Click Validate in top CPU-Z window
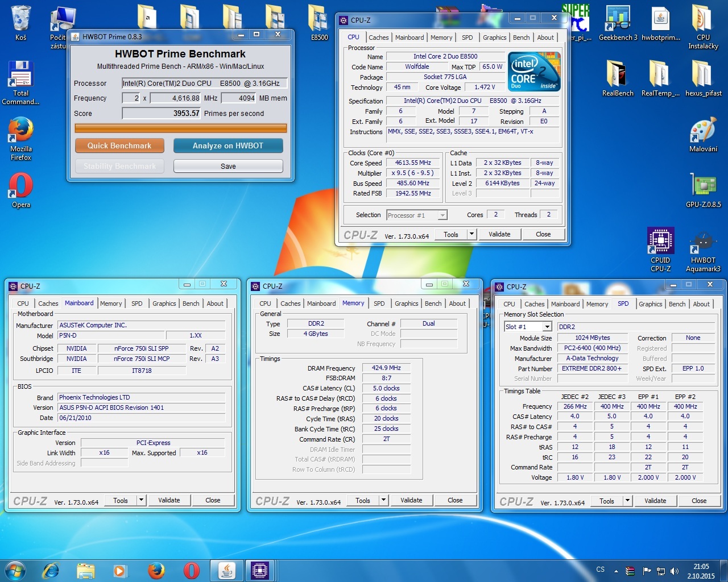This screenshot has width=728, height=582. [499, 234]
